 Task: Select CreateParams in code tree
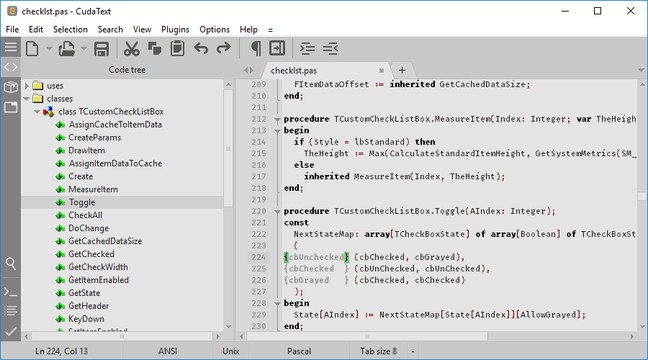tap(95, 137)
